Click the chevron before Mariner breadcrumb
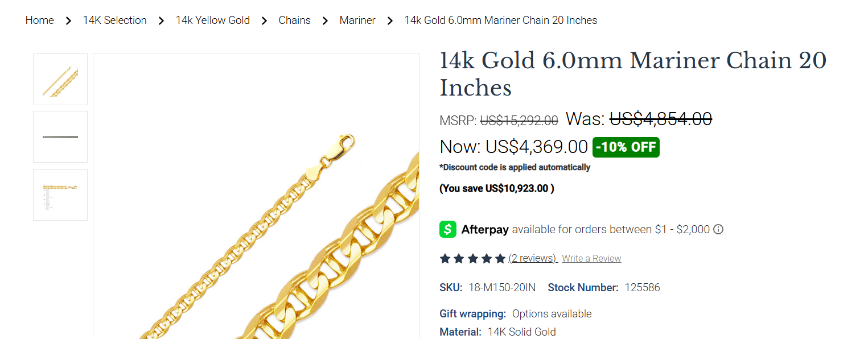868x339 pixels. tap(325, 20)
